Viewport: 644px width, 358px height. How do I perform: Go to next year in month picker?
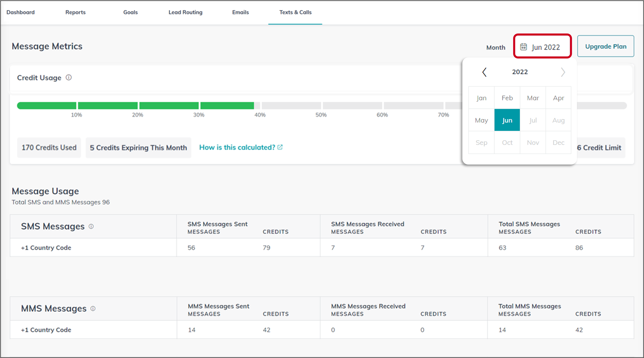click(x=563, y=72)
